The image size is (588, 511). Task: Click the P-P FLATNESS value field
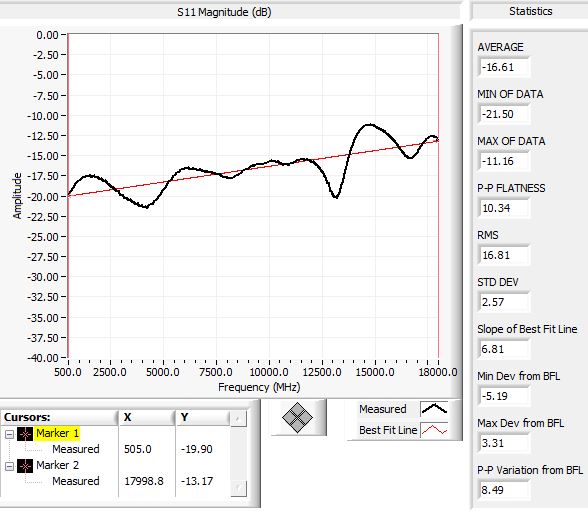click(504, 208)
